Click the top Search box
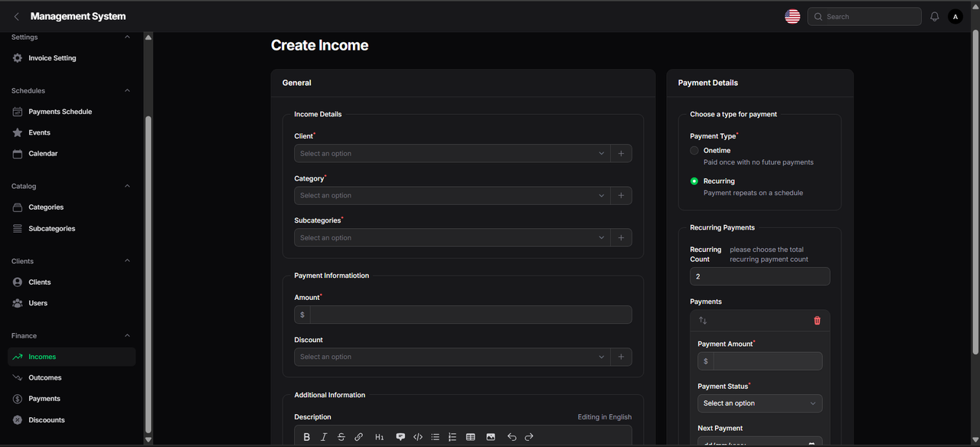Screen dimensions: 980x447 click(864, 16)
